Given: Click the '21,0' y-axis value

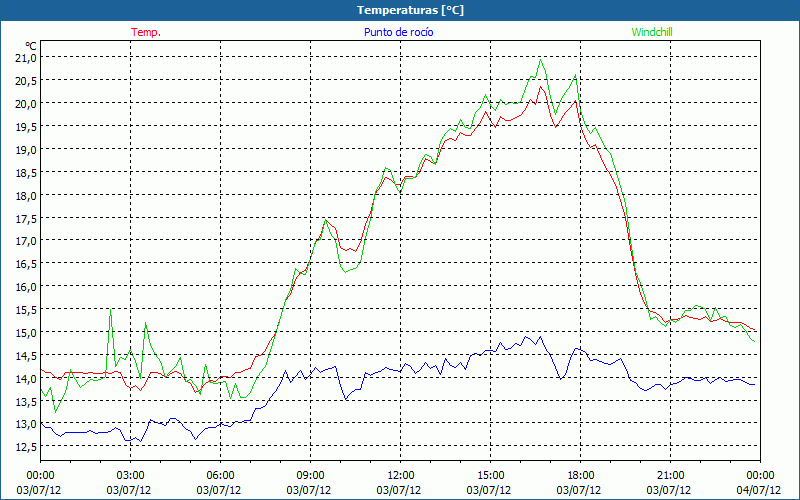Looking at the screenshot, I should pos(26,58).
